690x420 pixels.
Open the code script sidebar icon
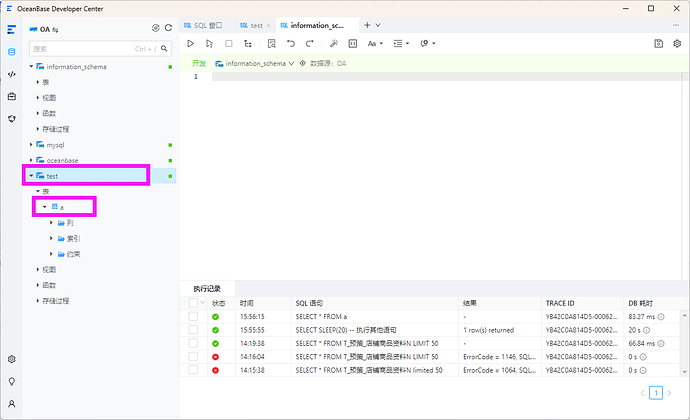point(12,74)
